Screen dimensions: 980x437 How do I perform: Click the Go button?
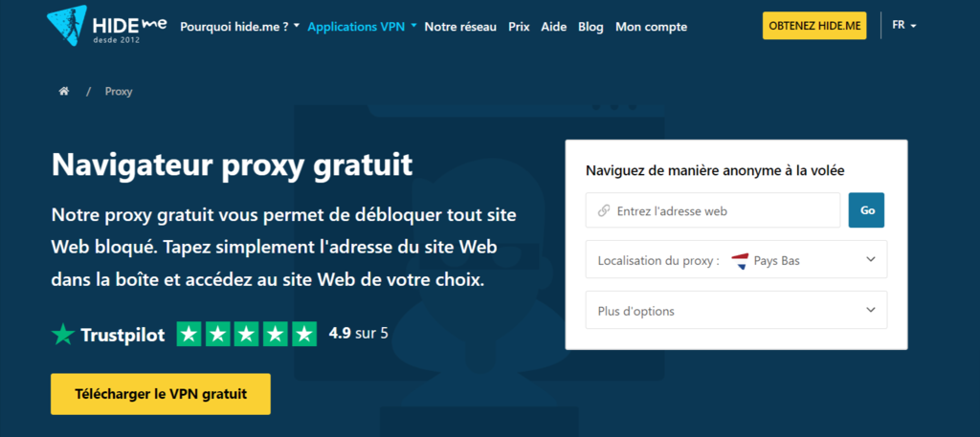866,210
